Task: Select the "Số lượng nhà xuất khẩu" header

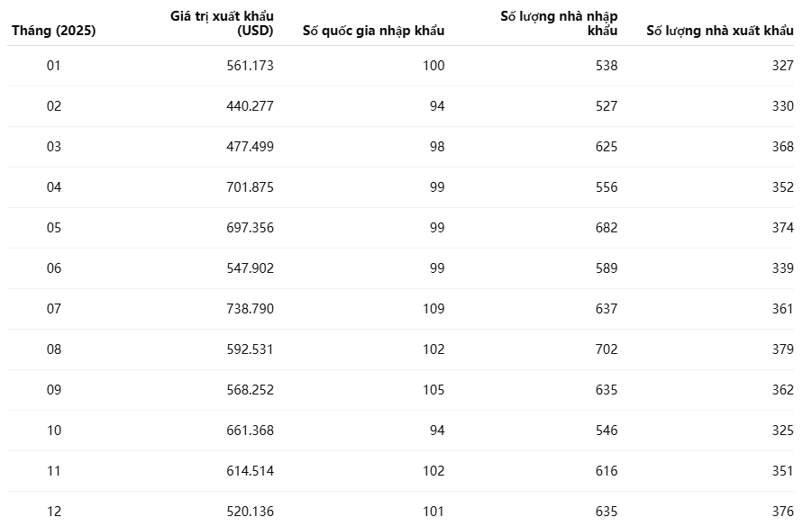Action: click(719, 31)
